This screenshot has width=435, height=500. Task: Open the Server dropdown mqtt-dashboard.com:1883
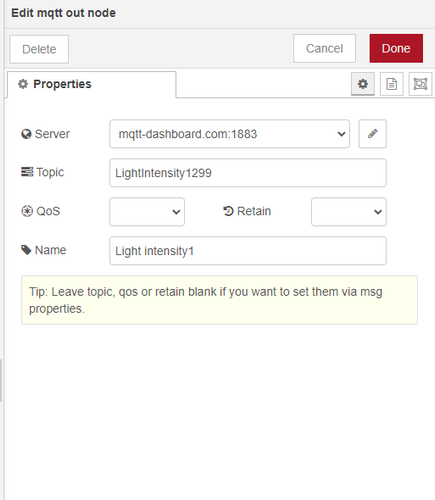(229, 134)
